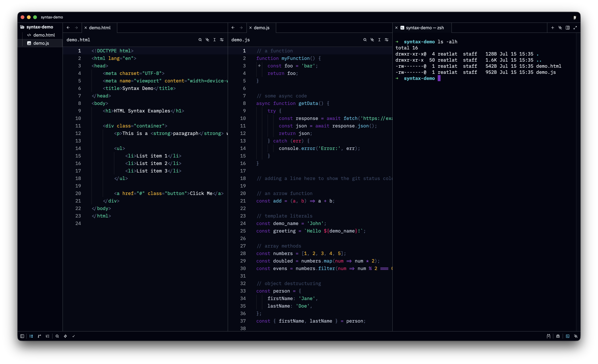Open editor controls dropdown in demo.js toolbar

(387, 40)
